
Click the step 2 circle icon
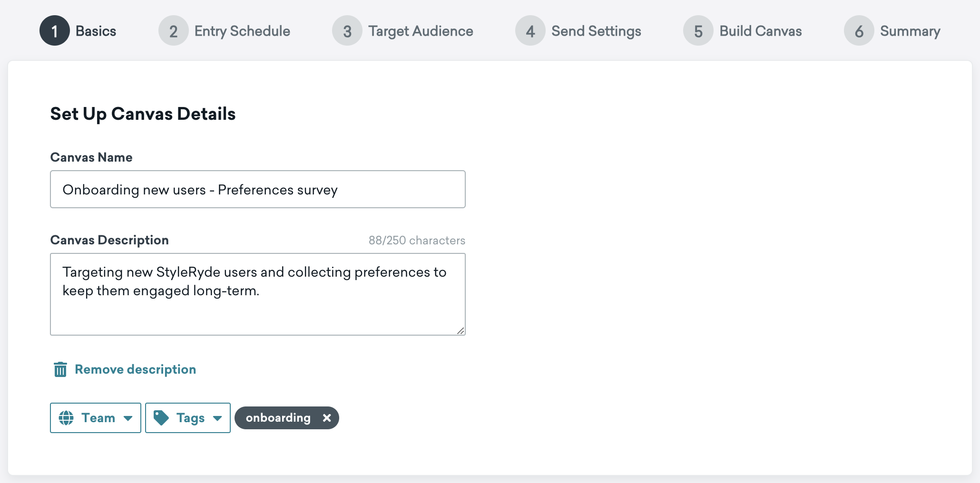[x=174, y=31]
